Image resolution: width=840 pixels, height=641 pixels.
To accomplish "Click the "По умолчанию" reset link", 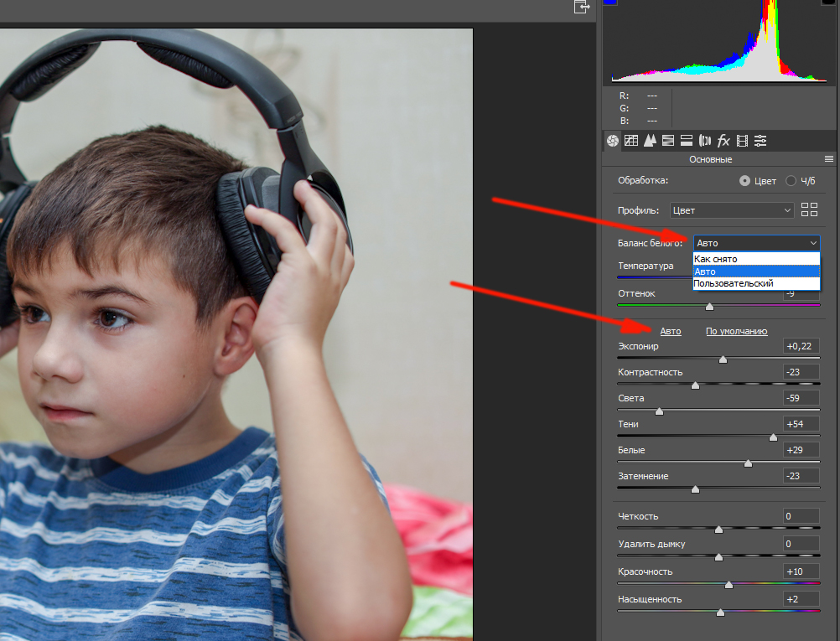I will click(736, 331).
